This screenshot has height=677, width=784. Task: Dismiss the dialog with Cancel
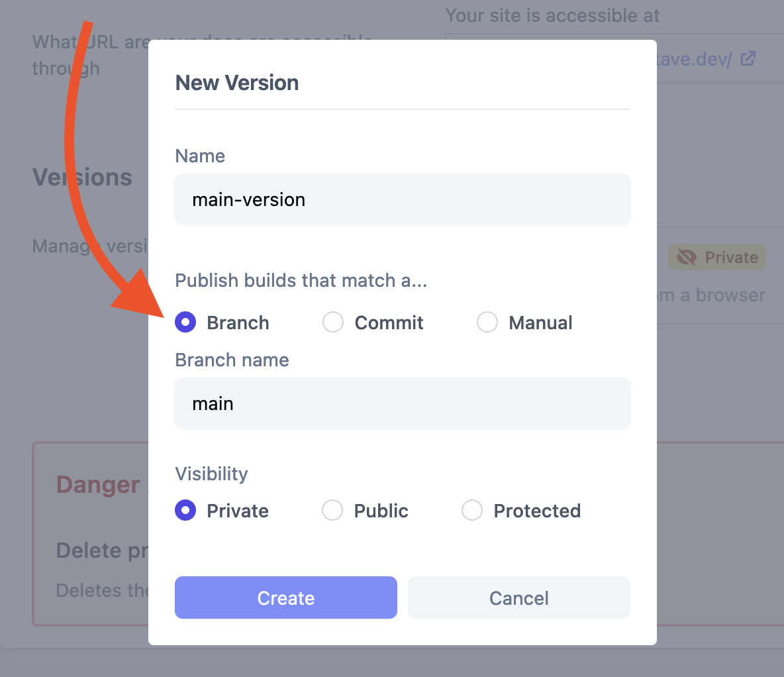point(518,598)
